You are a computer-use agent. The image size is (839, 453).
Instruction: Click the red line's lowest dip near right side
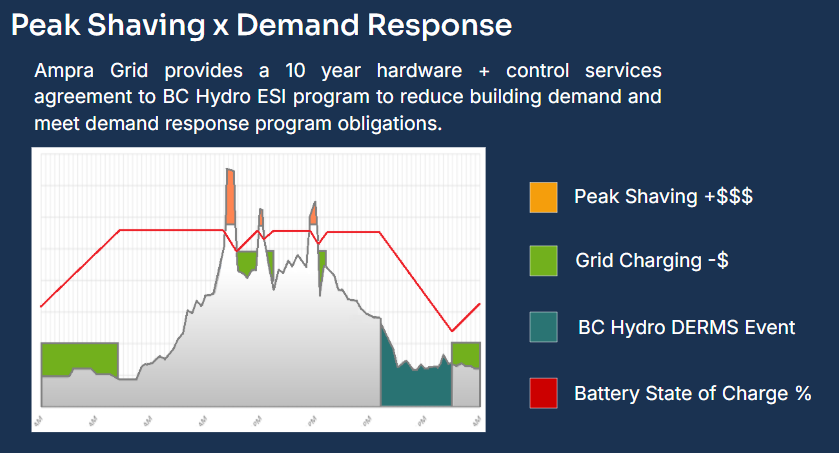coord(453,330)
